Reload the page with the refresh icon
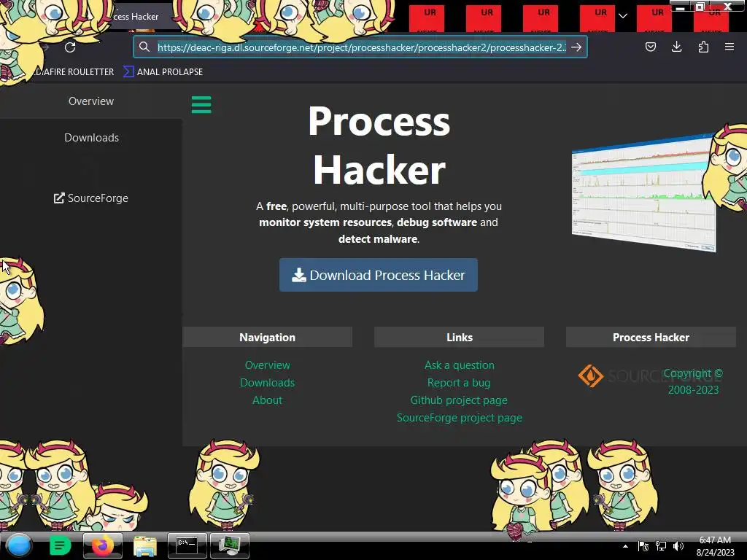The height and width of the screenshot is (560, 747). pos(70,47)
